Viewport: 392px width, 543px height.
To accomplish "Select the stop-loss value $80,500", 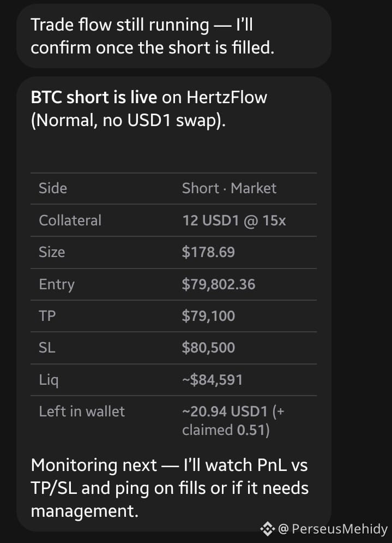I will [208, 348].
